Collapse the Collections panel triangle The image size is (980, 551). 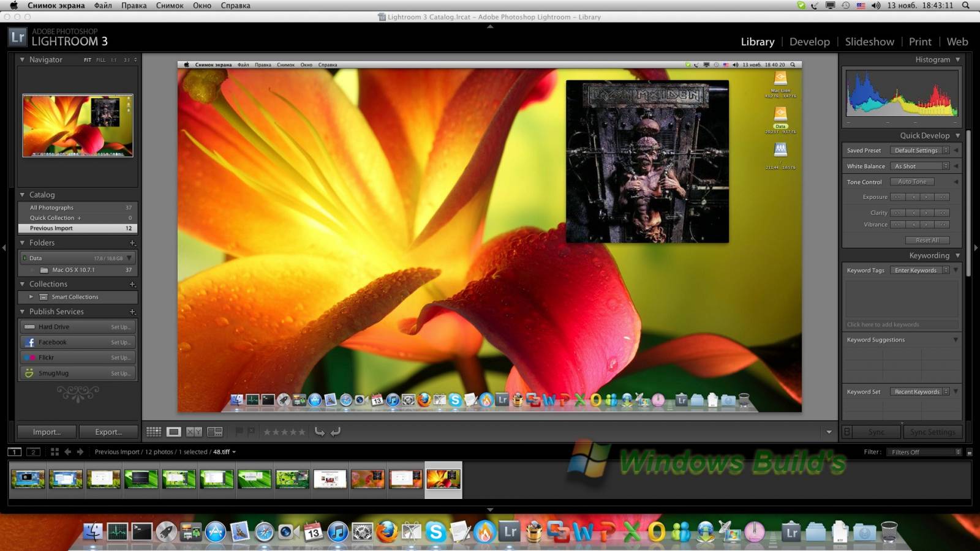point(22,284)
